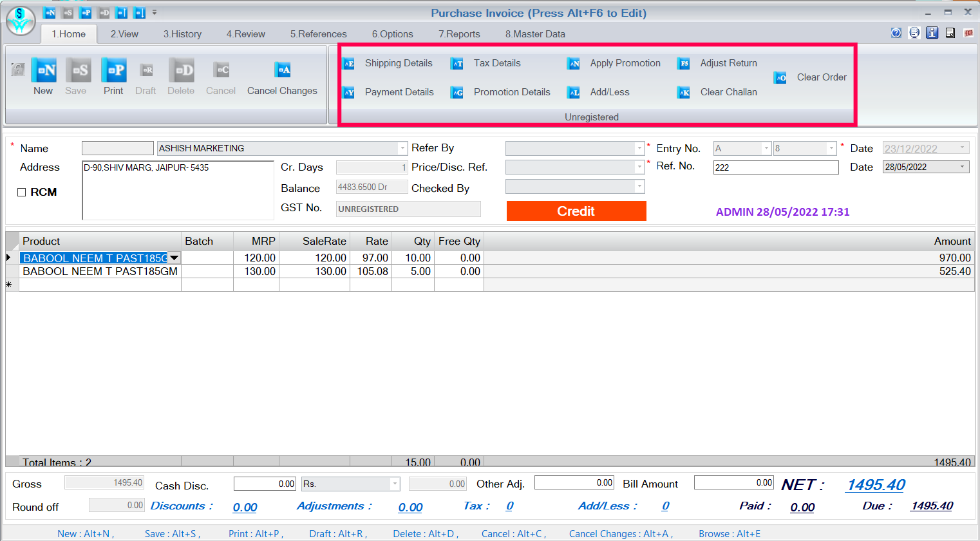Click the Paid 0.00 link
The width and height of the screenshot is (980, 541).
[x=802, y=508]
